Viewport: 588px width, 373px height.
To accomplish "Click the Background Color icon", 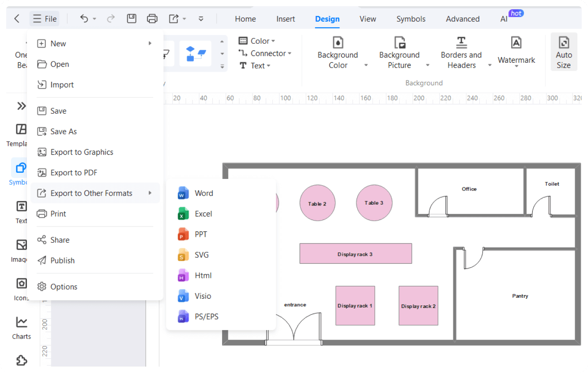I will tap(338, 42).
